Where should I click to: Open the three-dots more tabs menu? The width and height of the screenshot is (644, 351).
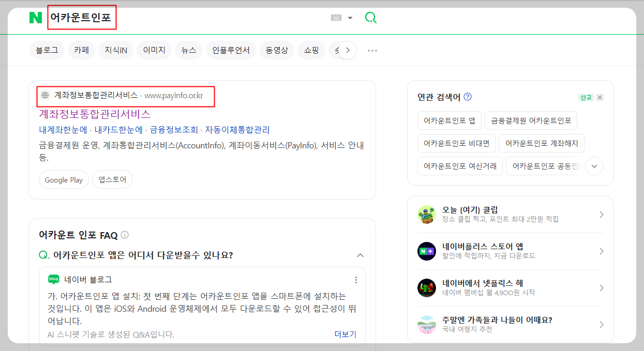click(x=372, y=51)
